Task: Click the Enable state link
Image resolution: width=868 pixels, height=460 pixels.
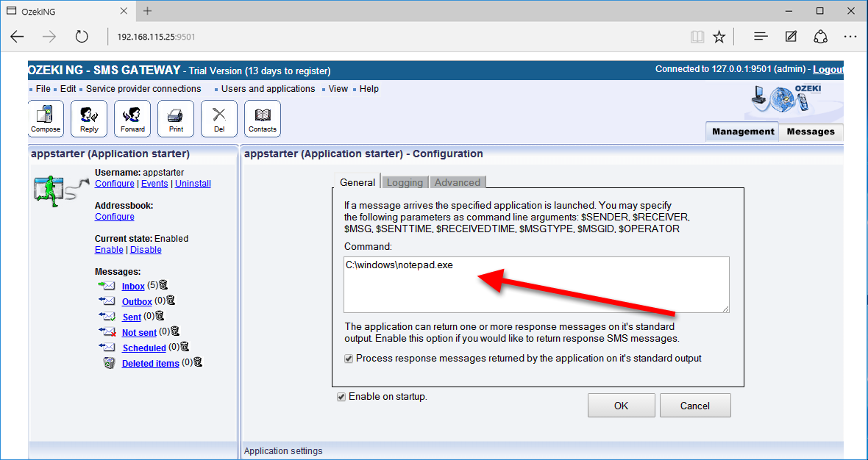Action: 109,250
